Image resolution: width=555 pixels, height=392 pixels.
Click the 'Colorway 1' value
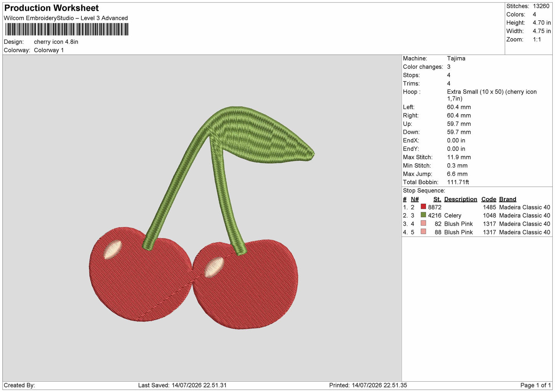point(49,50)
